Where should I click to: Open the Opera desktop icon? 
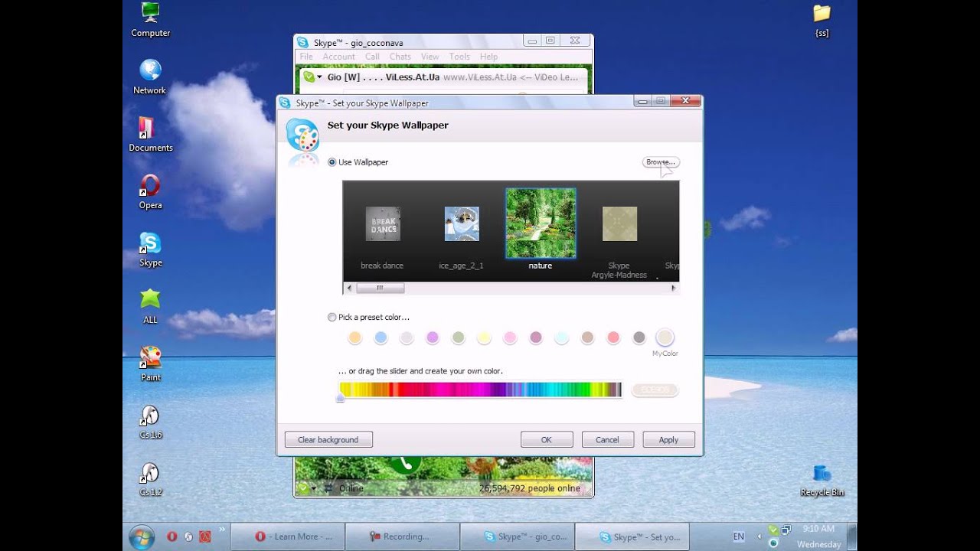coord(150,187)
